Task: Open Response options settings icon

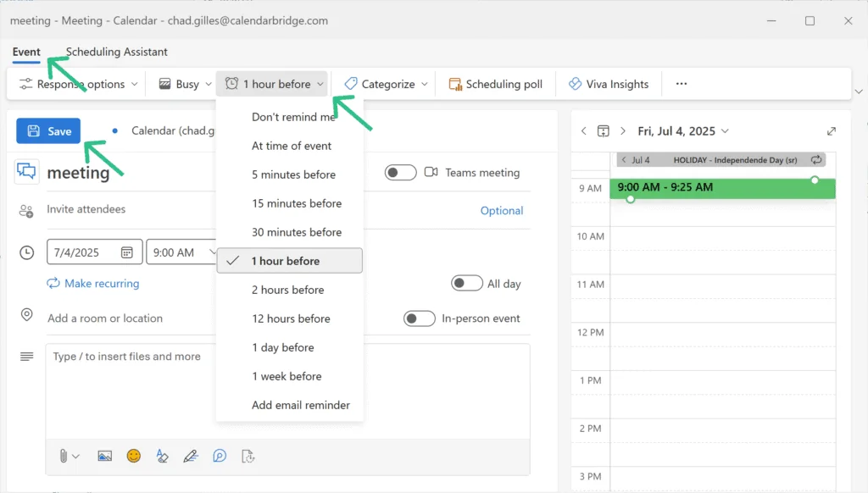Action: (x=25, y=84)
